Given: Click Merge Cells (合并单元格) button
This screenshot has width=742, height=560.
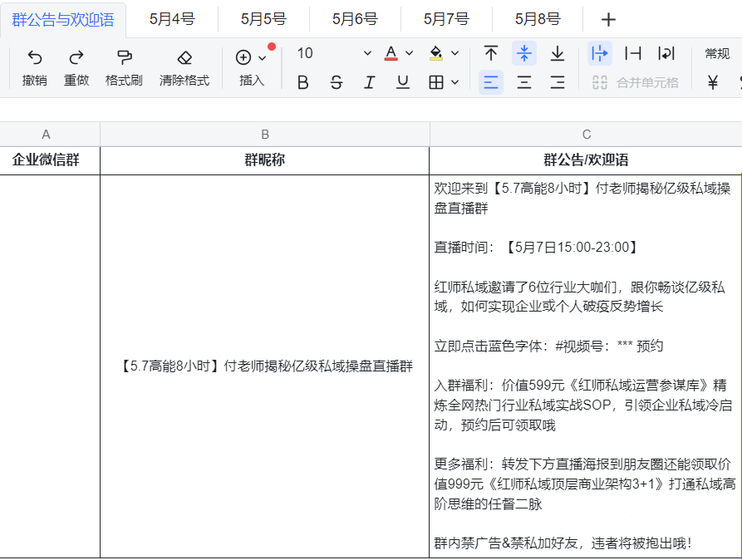Looking at the screenshot, I should (636, 83).
